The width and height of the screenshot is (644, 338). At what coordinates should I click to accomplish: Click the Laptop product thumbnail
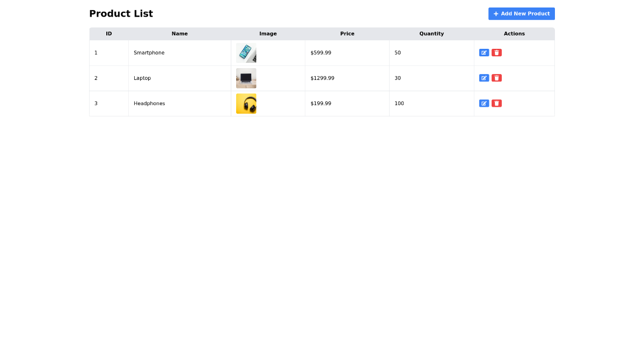pyautogui.click(x=246, y=78)
